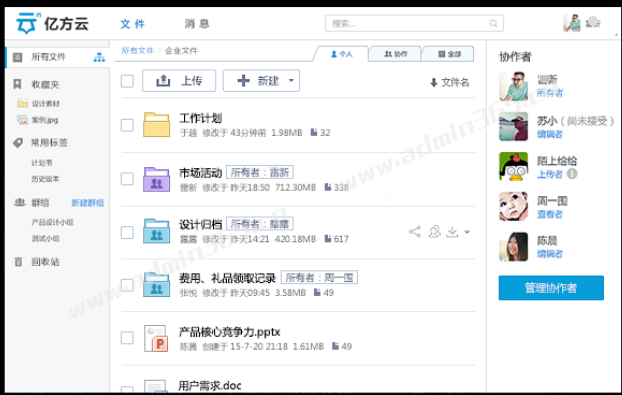Open the 产品核心竞争力.pptx file icon
The width and height of the screenshot is (622, 395).
coord(156,338)
